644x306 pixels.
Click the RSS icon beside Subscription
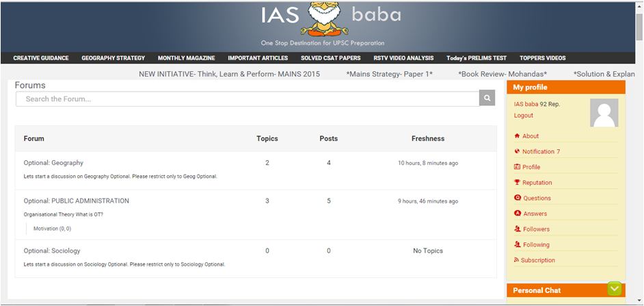click(516, 260)
